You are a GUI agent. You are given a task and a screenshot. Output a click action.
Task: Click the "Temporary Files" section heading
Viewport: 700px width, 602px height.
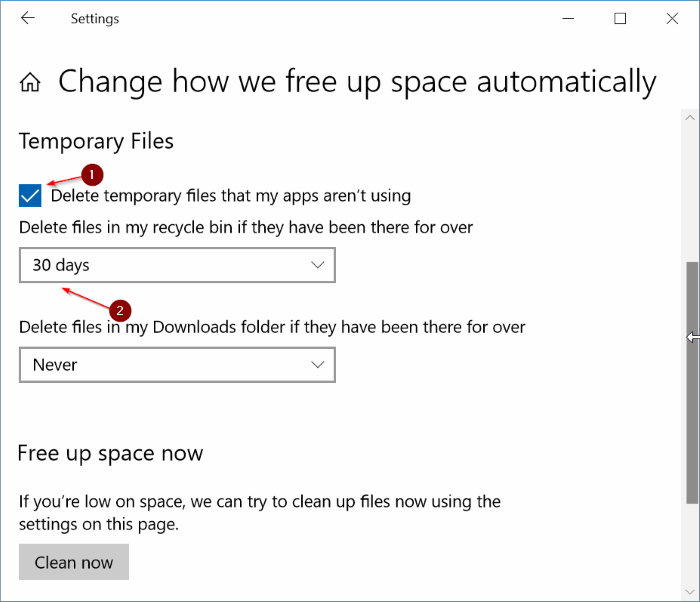(x=96, y=141)
